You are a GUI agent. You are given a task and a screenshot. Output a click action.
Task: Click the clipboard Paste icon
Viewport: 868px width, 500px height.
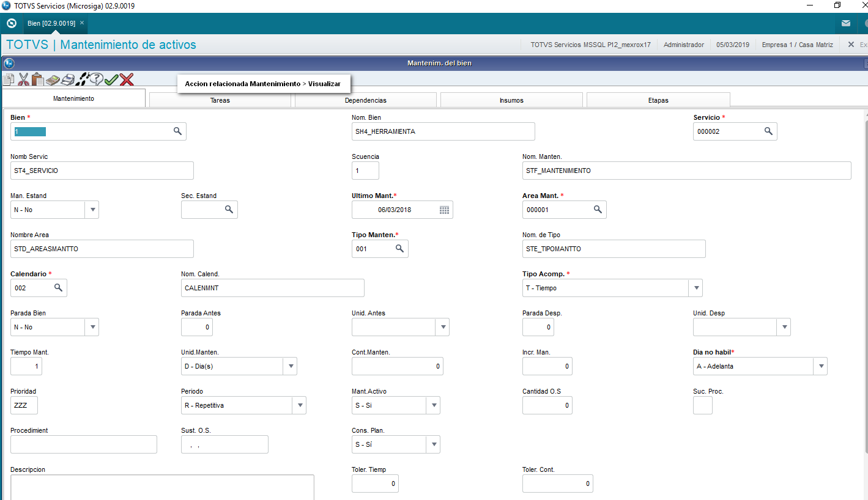click(x=38, y=79)
